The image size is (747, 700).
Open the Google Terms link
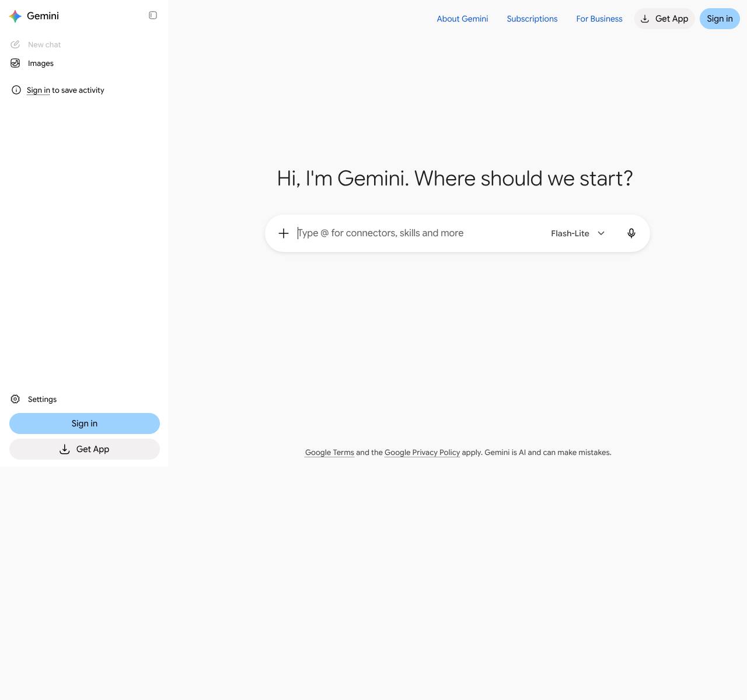click(330, 453)
